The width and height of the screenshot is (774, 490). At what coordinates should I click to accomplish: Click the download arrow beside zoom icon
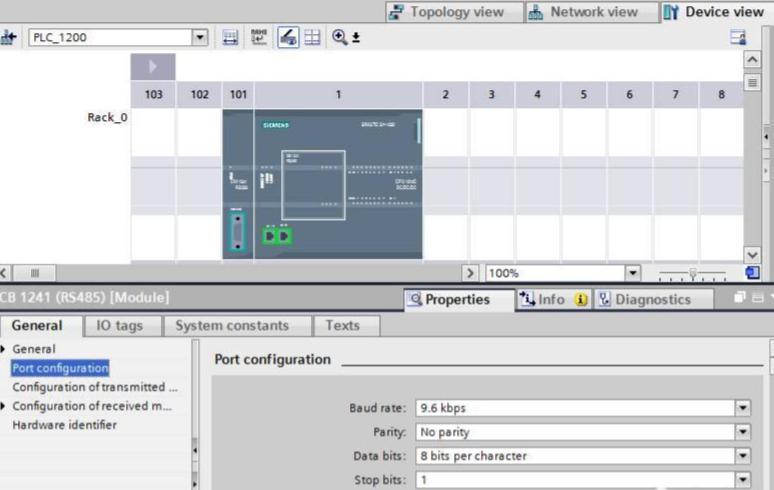356,38
